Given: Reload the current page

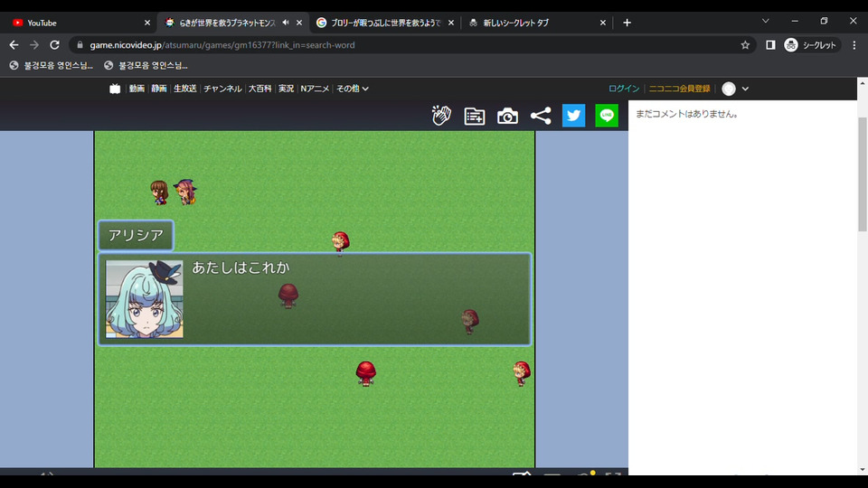Looking at the screenshot, I should [x=54, y=45].
